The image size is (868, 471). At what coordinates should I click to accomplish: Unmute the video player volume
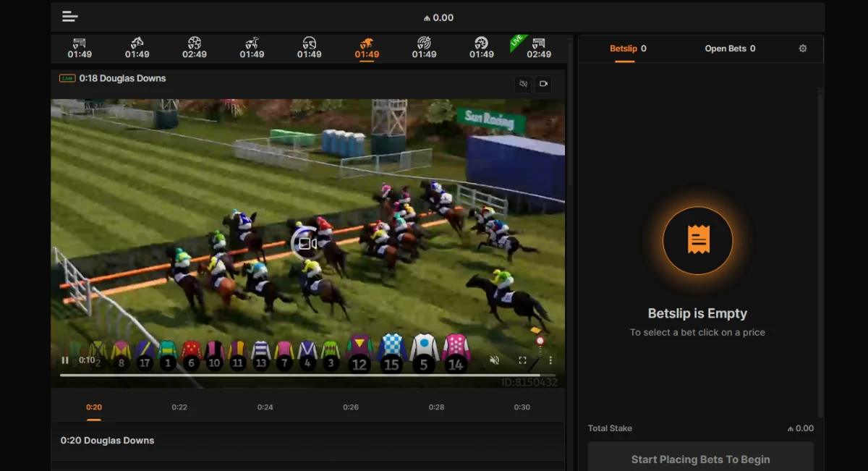coord(495,360)
